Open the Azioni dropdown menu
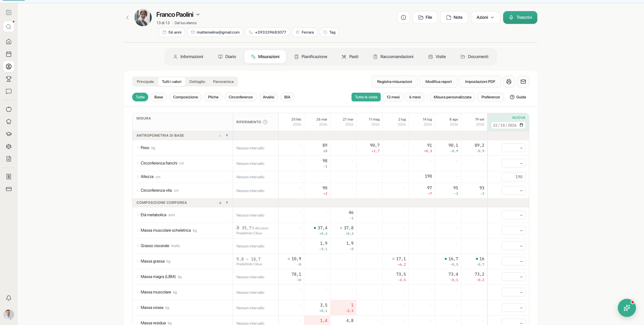The height and width of the screenshot is (325, 644). point(485,17)
